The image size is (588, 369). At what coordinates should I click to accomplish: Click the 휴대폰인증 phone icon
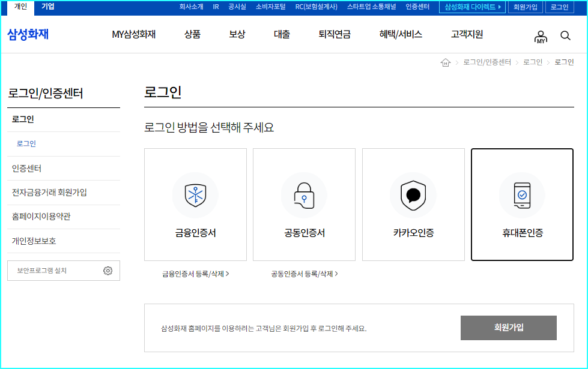pyautogui.click(x=522, y=195)
